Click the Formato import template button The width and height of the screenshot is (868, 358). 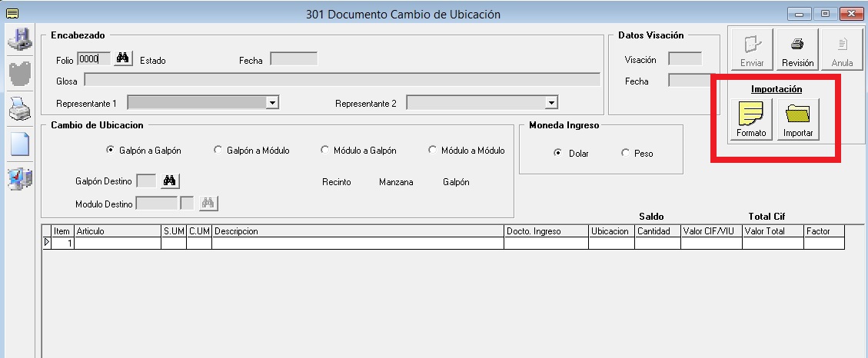point(751,120)
